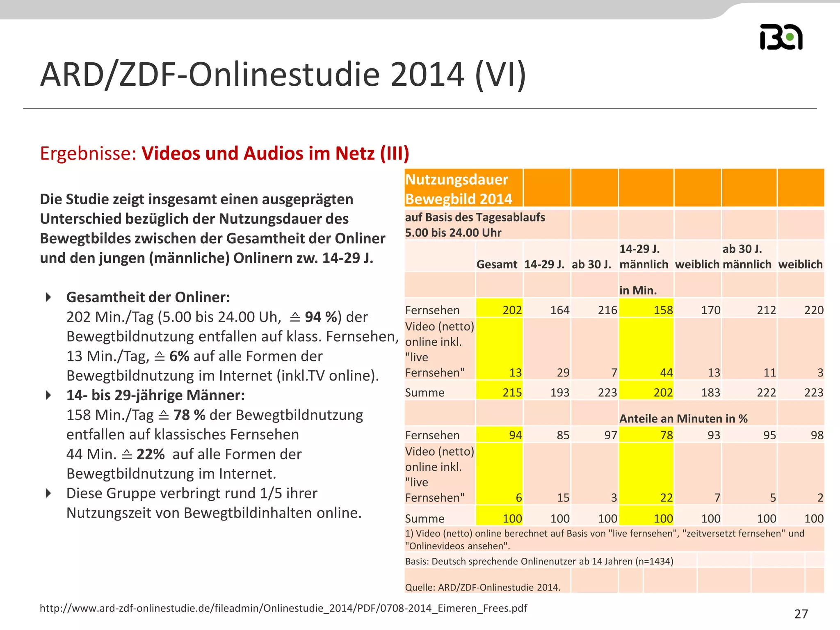
Task: Click the Fernsehen percentage value 98
Action: point(817,435)
